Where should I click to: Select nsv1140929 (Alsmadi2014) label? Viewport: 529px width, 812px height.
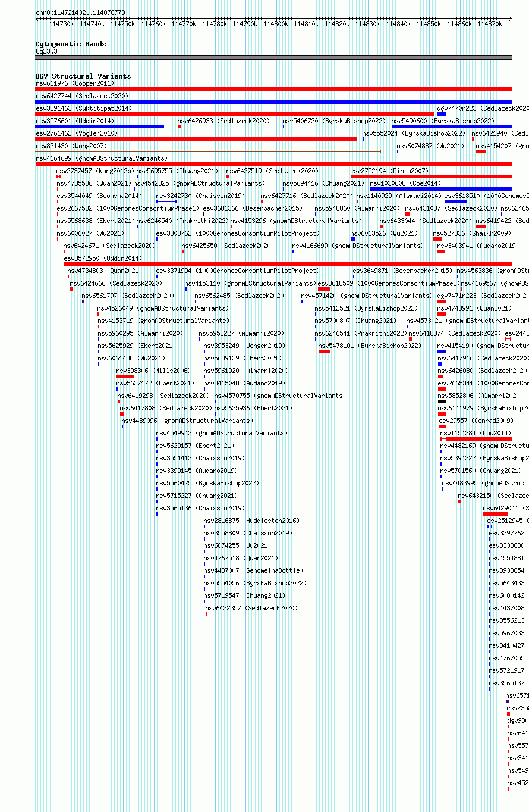(x=399, y=196)
